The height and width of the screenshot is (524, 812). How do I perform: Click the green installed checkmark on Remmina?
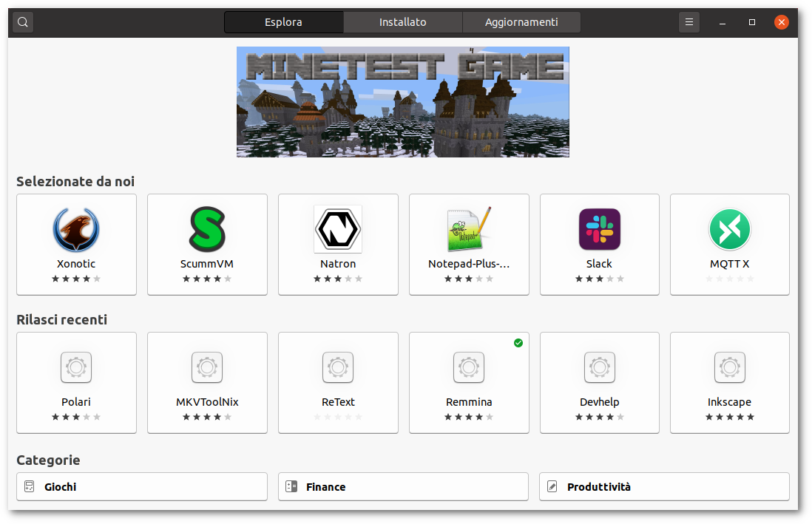pos(518,343)
